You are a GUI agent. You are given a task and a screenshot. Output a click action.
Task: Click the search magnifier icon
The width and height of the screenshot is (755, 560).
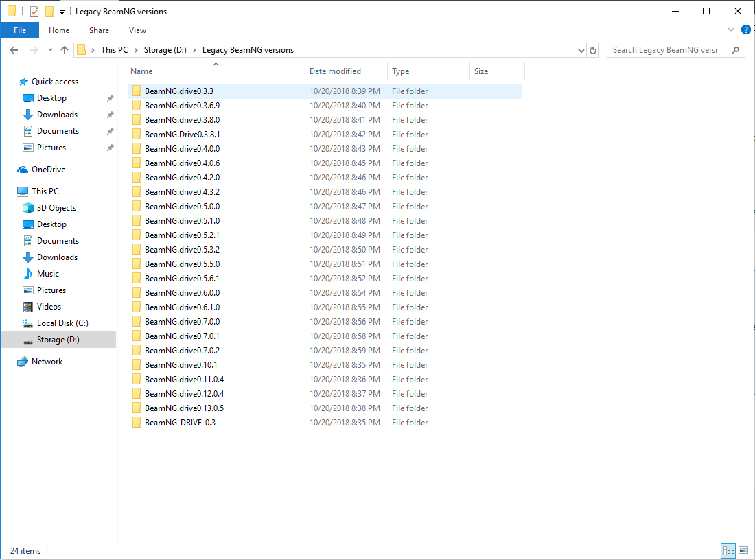pyautogui.click(x=735, y=50)
